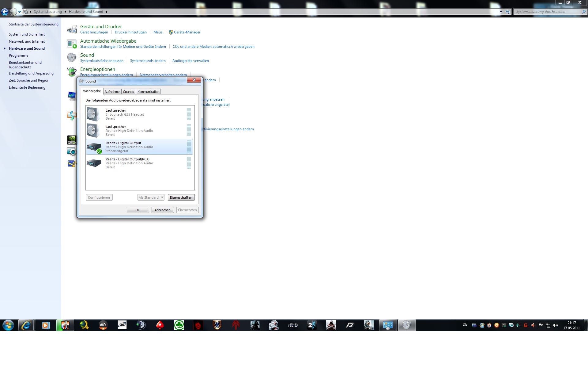Screen dimensions: 588x368
Task: Click the Abbrechen button
Action: 162,210
